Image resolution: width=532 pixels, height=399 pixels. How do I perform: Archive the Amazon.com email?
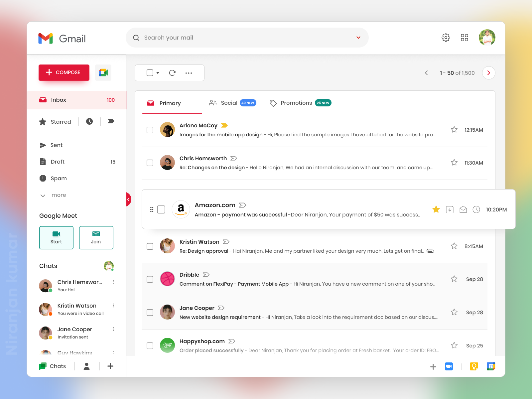(450, 209)
